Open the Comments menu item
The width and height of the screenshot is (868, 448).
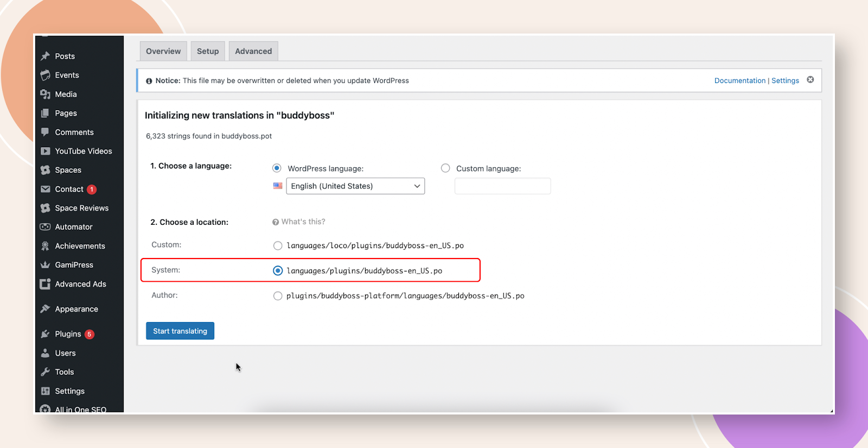[x=74, y=132]
